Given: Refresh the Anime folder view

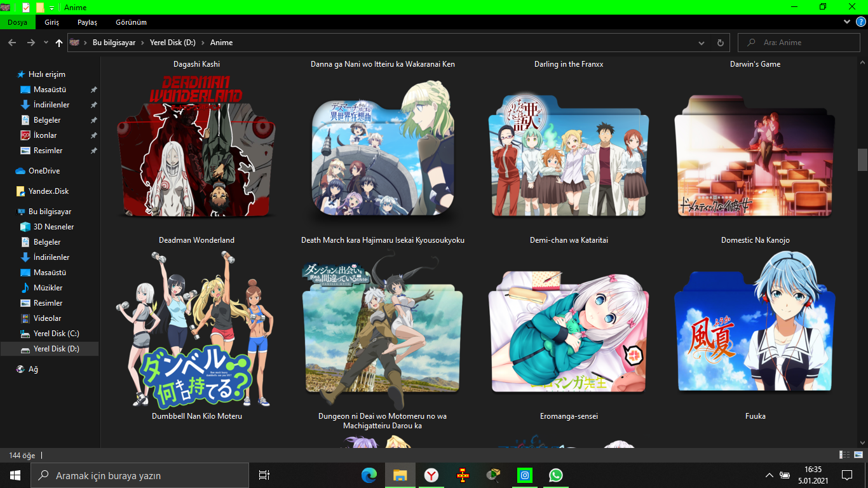Looking at the screenshot, I should coord(720,43).
